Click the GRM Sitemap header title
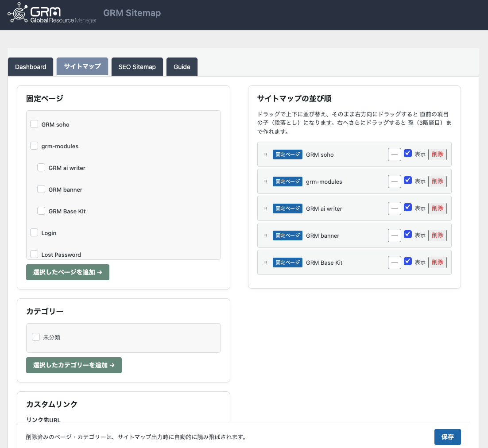This screenshot has height=448, width=488. pyautogui.click(x=132, y=13)
